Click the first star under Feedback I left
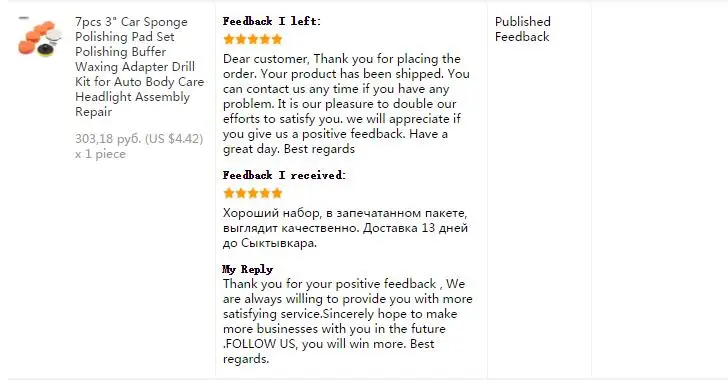The width and height of the screenshot is (728, 380). tap(228, 39)
